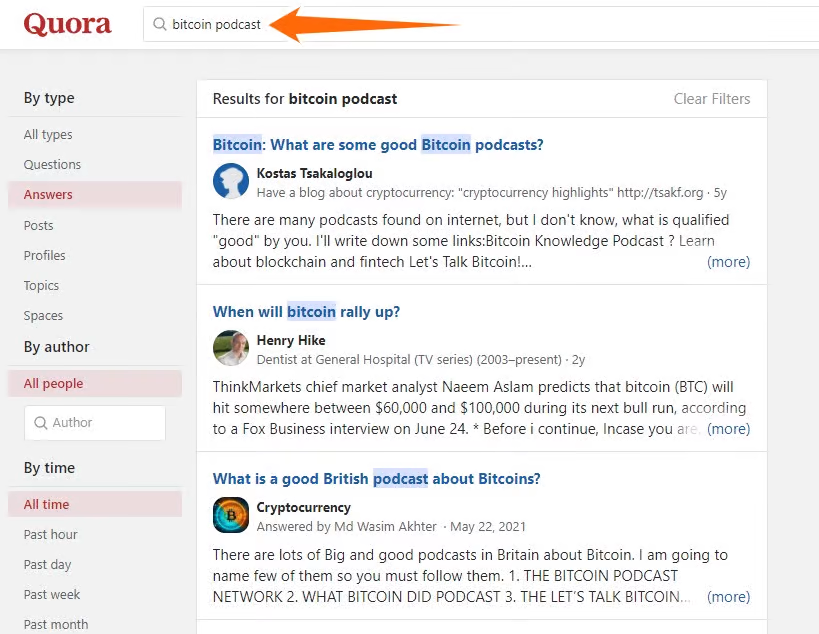Click the search icon in the Author field

[41, 423]
